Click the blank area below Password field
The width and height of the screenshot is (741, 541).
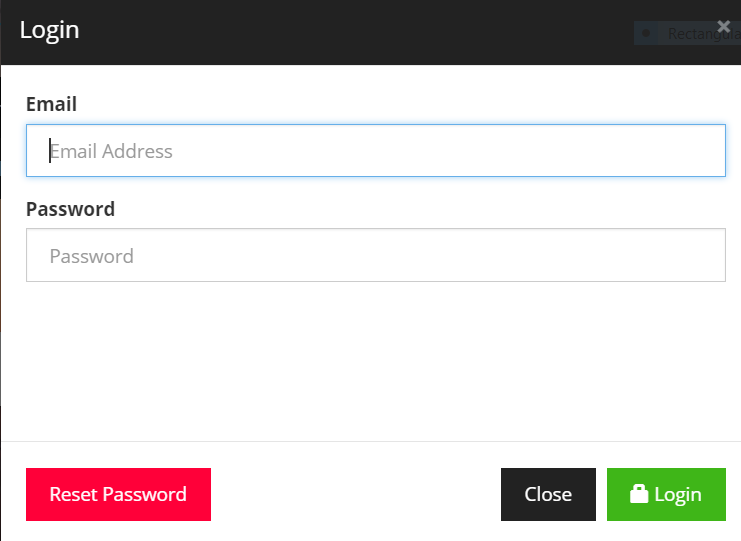tap(375, 360)
